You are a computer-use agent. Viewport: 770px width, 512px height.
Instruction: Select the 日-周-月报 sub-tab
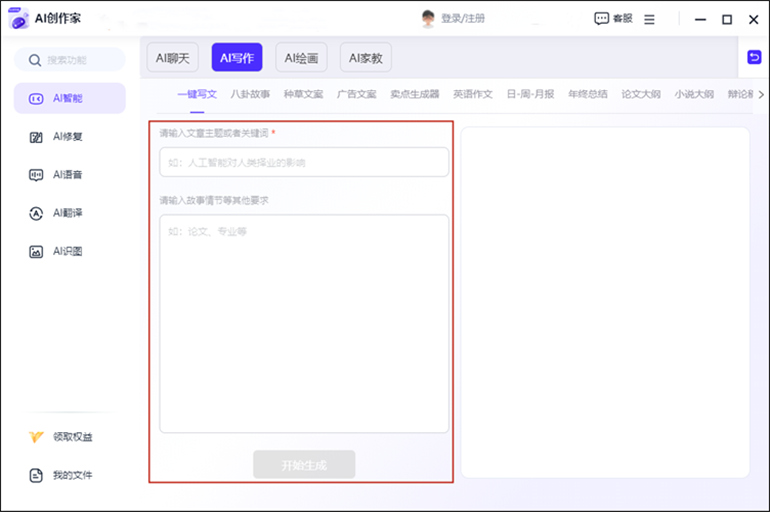click(530, 94)
